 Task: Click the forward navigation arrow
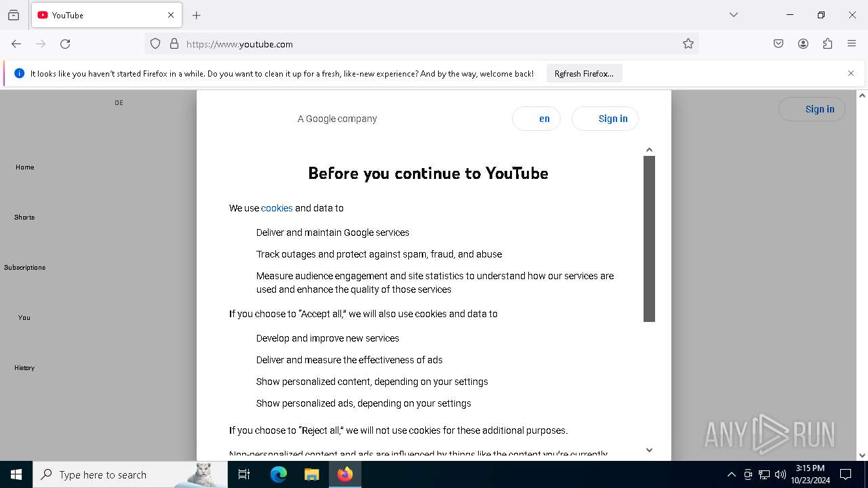tap(41, 44)
